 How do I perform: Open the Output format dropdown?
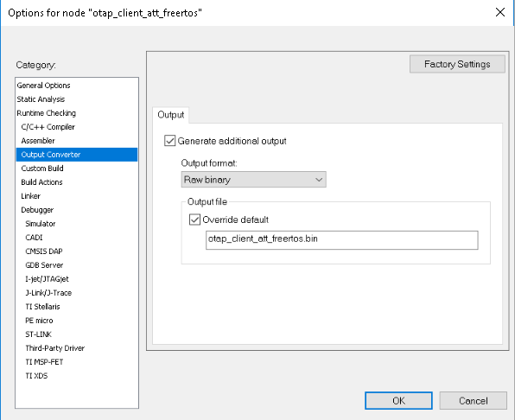point(253,180)
